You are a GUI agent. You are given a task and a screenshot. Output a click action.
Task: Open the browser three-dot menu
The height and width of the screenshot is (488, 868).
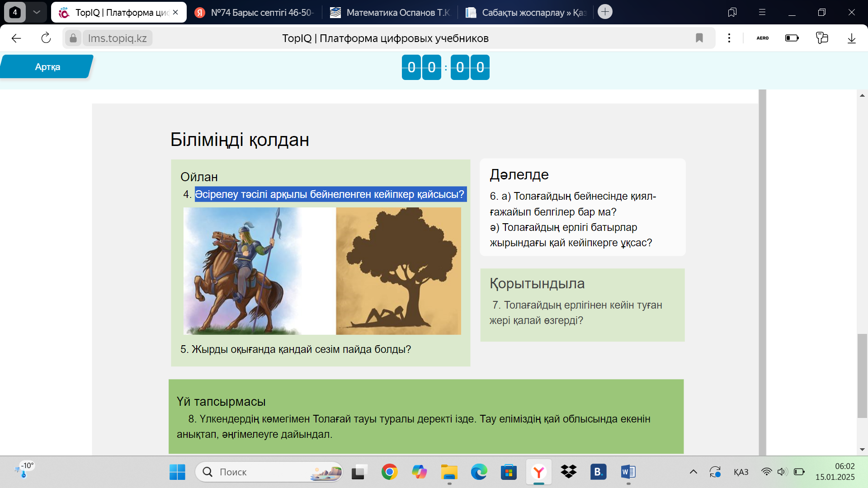tap(729, 38)
